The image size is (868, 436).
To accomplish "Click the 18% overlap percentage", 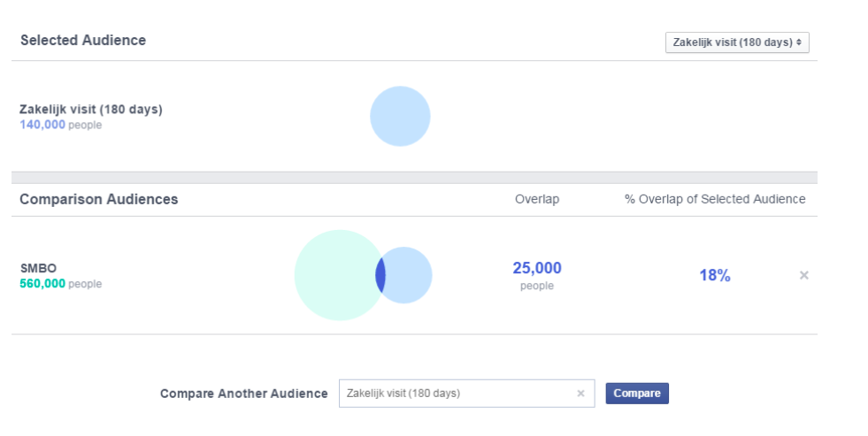I will point(714,275).
